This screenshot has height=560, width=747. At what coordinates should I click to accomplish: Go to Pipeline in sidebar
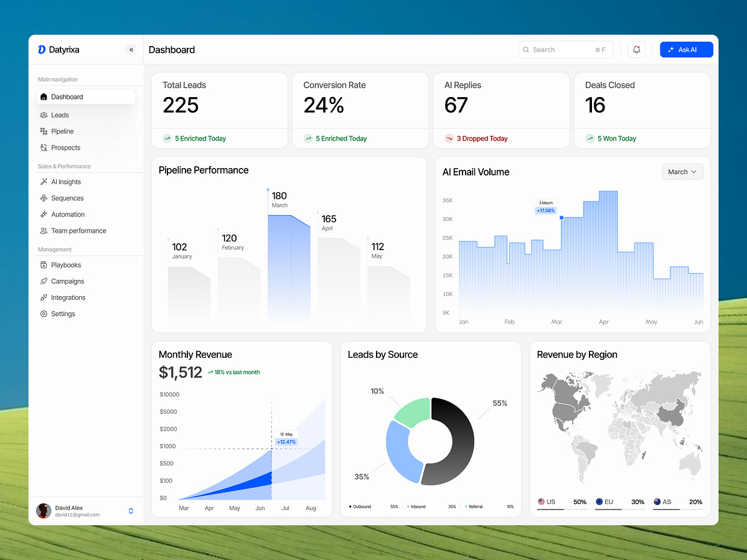click(86, 131)
